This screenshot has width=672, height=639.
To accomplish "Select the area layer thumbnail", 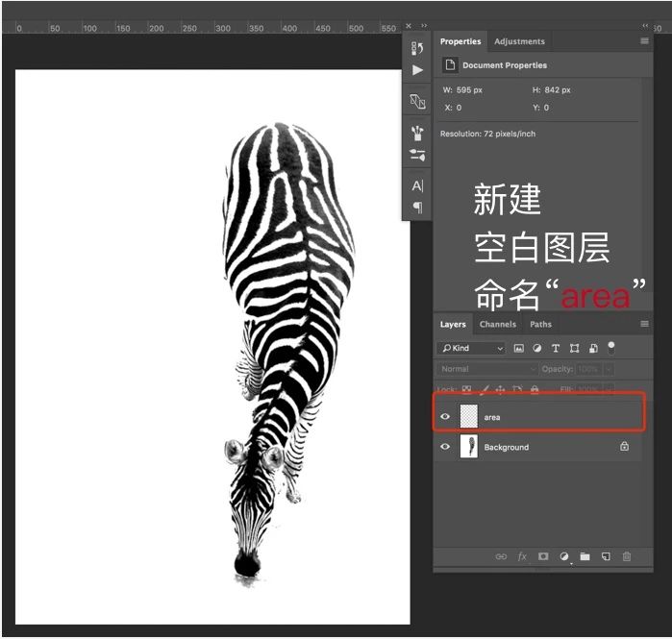I will click(x=468, y=417).
